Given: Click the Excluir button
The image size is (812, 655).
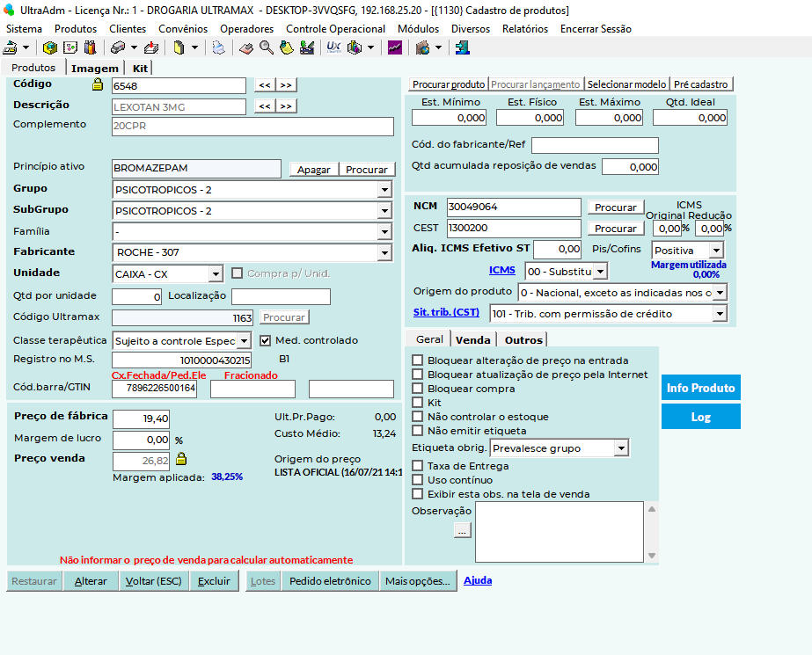Looking at the screenshot, I should pyautogui.click(x=214, y=581).
